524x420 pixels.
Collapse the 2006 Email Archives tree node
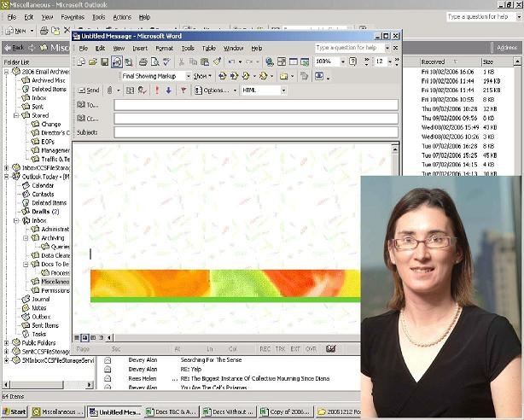point(6,72)
